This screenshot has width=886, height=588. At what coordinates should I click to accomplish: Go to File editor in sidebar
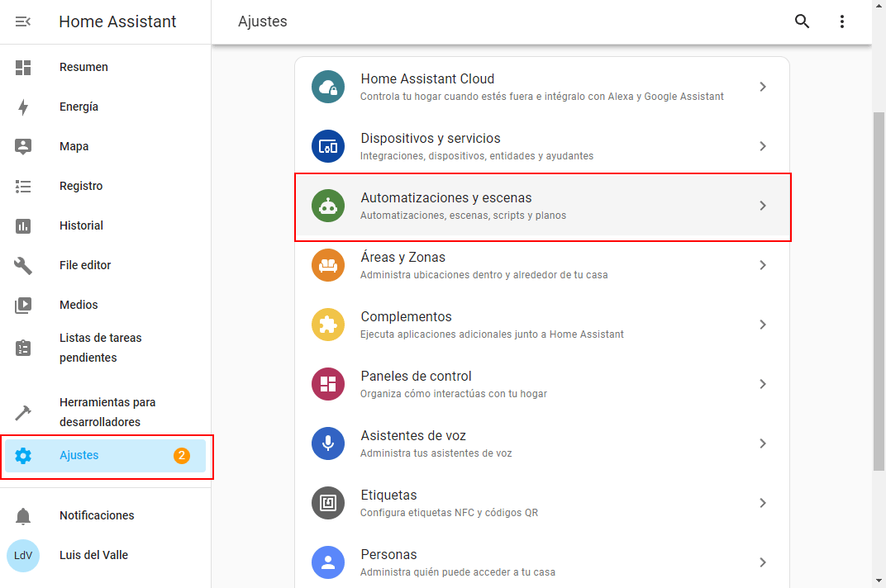pos(85,265)
